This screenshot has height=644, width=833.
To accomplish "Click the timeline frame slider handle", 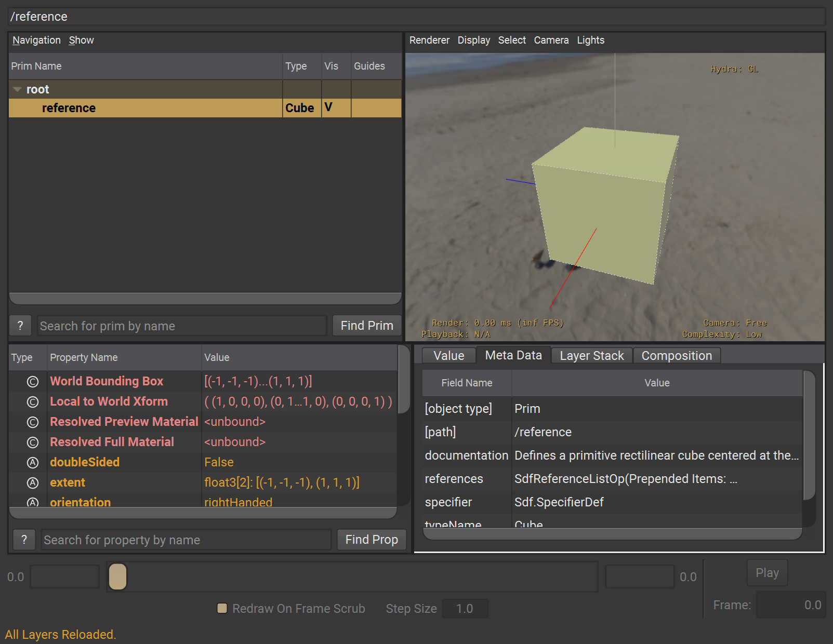I will pos(118,576).
